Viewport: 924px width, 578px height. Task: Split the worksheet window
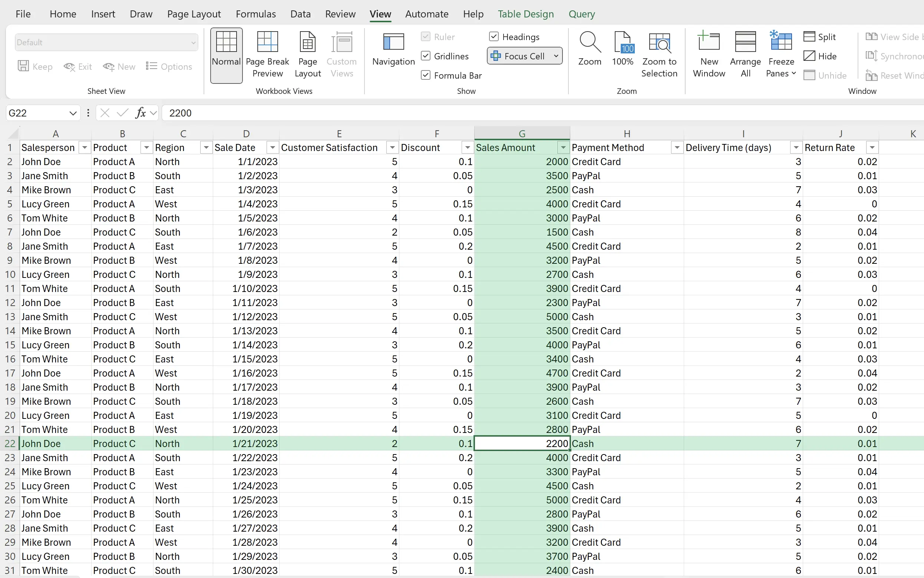tap(820, 37)
